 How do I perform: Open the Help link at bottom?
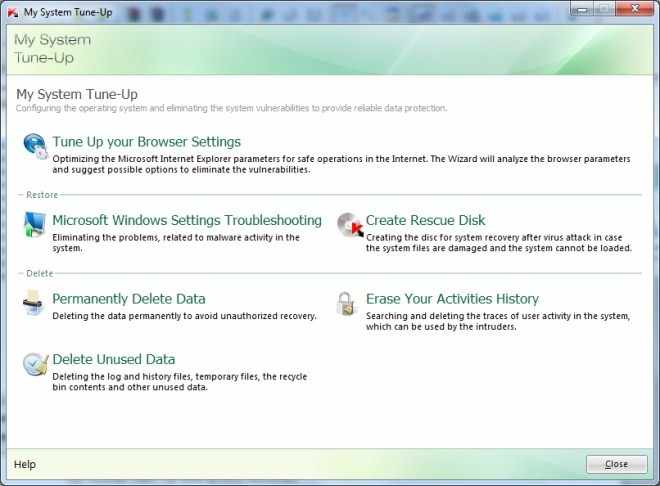click(x=25, y=465)
